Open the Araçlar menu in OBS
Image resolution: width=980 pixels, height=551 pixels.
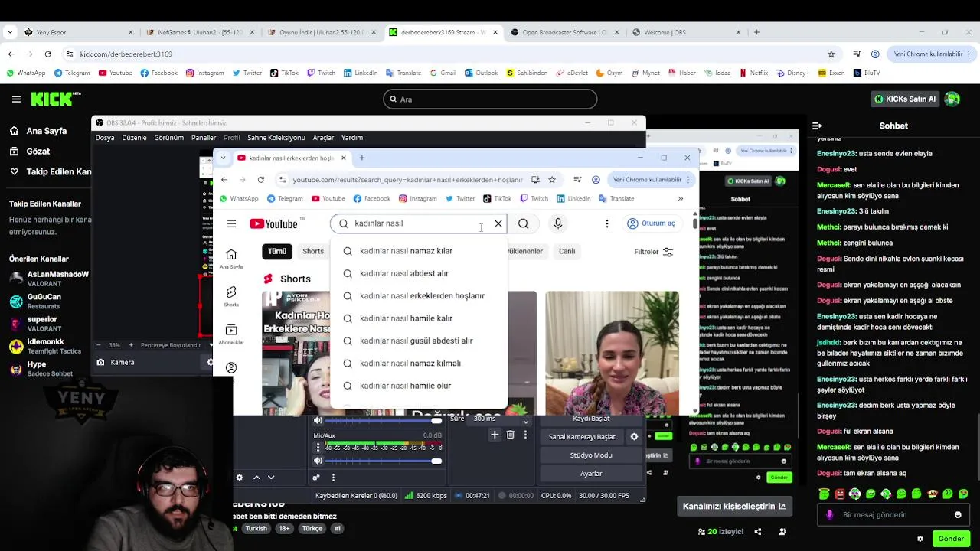click(x=323, y=138)
